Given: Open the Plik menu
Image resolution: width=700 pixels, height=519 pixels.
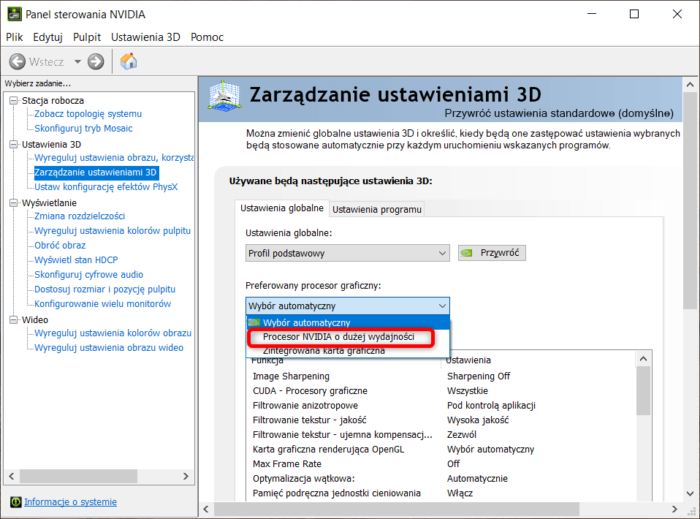Looking at the screenshot, I should tap(14, 37).
